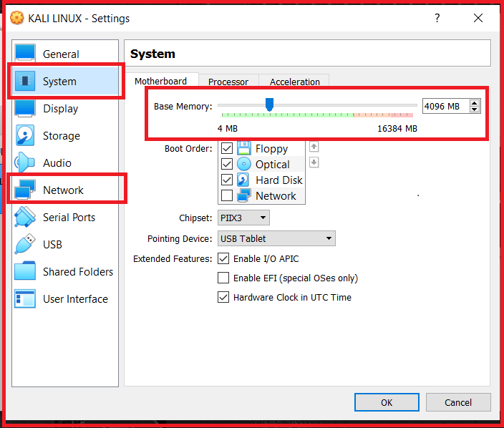Screen dimensions: 504x428
Task: Click the Shared Folders folder icon
Action: click(25, 271)
